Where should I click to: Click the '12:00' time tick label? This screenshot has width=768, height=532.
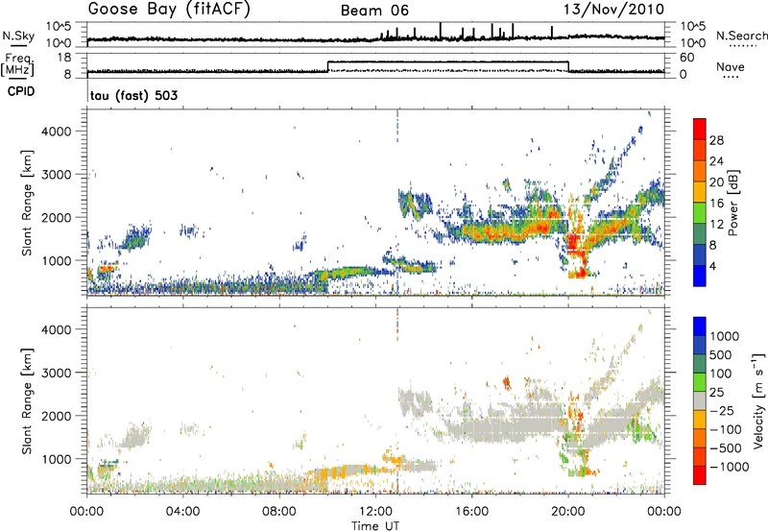(x=375, y=512)
